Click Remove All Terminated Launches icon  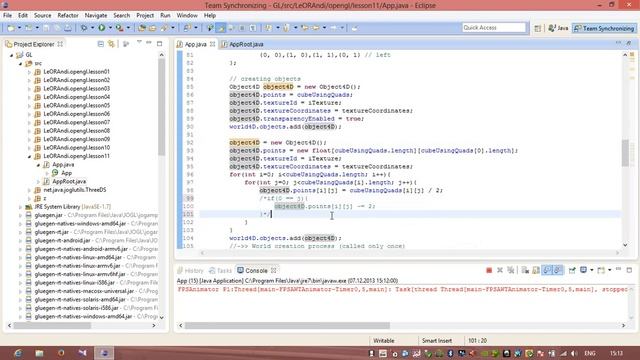tap(510, 270)
